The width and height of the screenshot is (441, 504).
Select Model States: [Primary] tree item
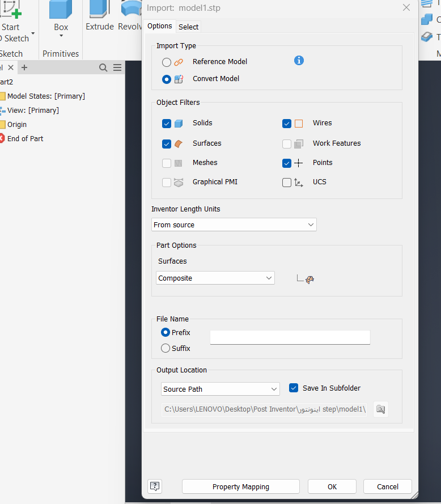46,96
